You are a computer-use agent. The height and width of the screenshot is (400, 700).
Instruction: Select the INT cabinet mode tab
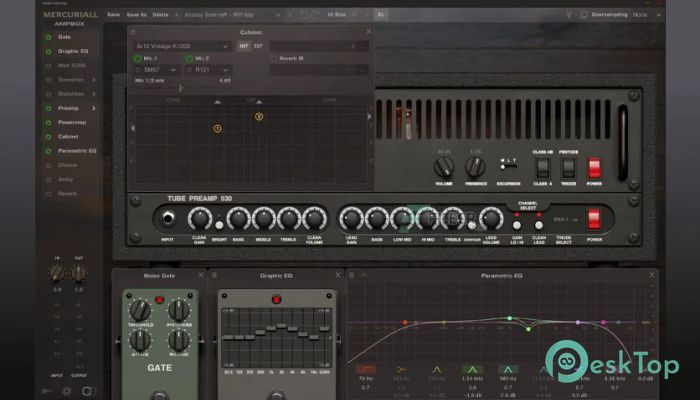[x=244, y=46]
